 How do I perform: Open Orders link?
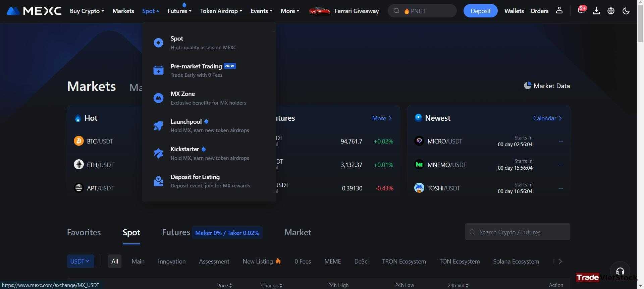(539, 11)
